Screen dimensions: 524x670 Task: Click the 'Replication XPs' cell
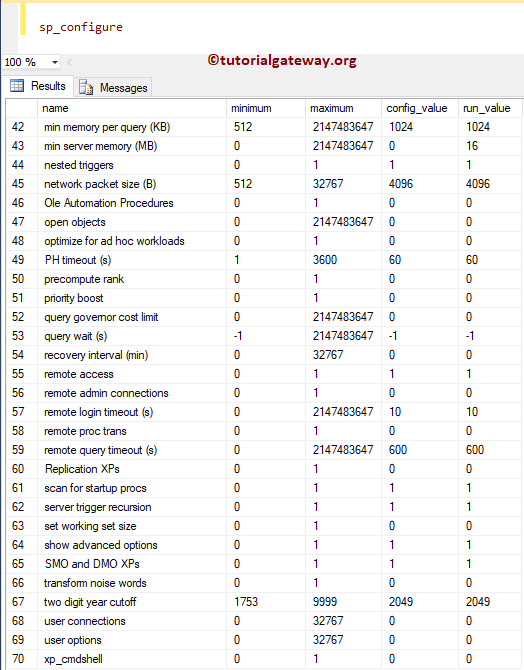pyautogui.click(x=132, y=469)
